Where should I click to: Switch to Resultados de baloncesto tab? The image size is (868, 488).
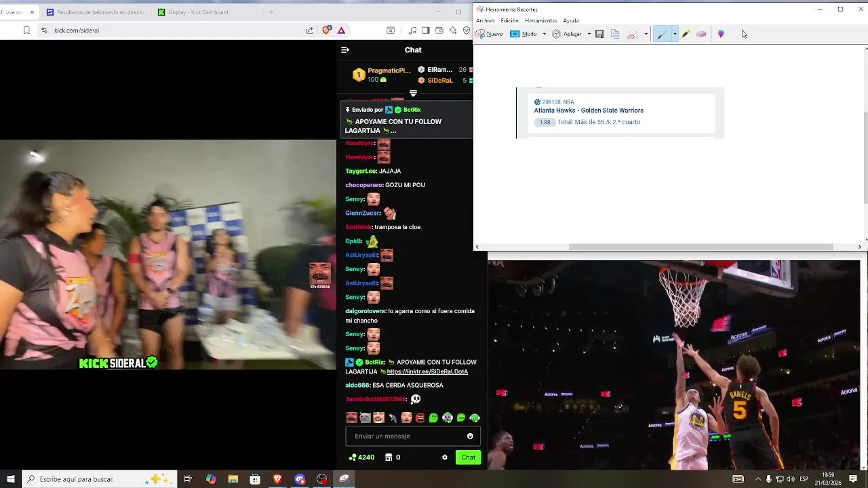95,12
